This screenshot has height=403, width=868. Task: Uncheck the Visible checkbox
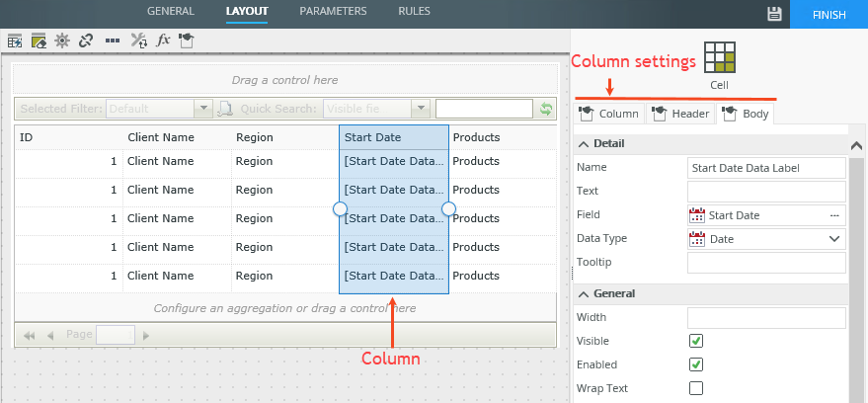696,341
